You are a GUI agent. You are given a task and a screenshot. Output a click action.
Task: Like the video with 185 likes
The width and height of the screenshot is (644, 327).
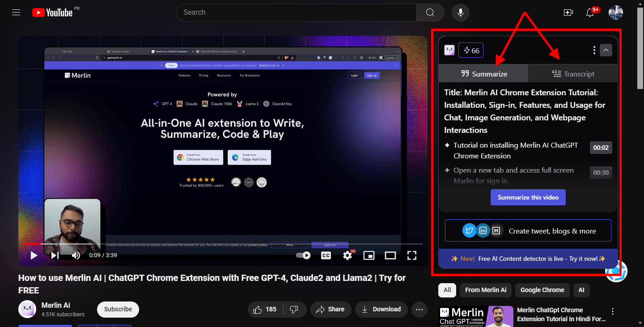[x=265, y=309]
